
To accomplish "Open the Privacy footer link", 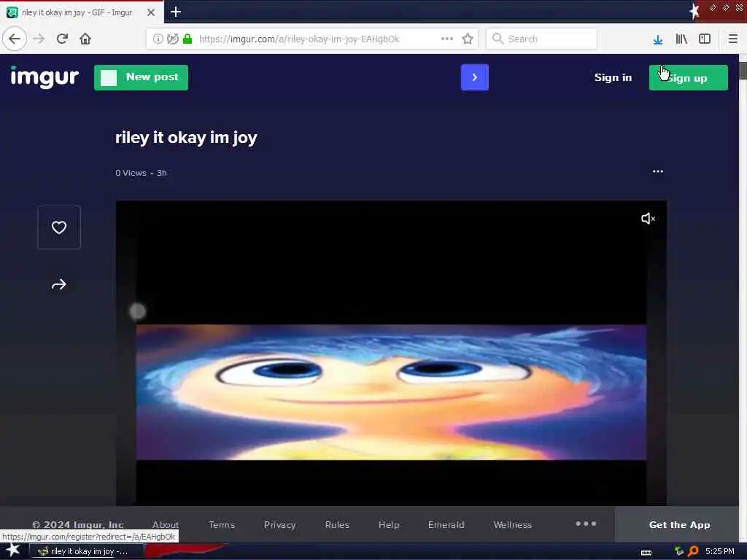I will pos(279,525).
